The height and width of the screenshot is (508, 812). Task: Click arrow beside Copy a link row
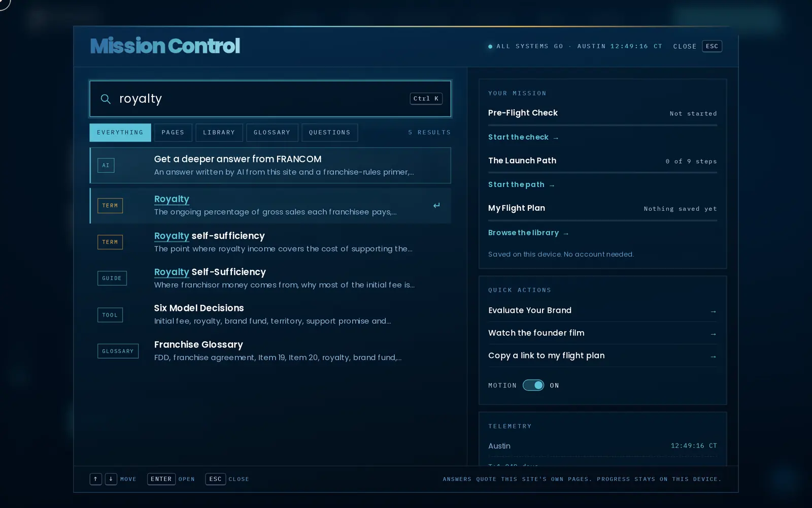[x=713, y=357]
